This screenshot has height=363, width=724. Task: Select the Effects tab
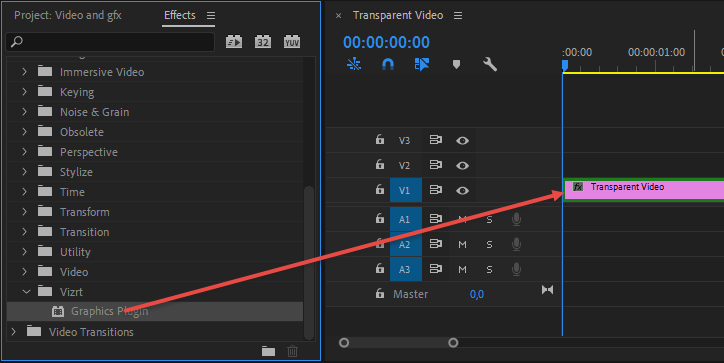[180, 15]
